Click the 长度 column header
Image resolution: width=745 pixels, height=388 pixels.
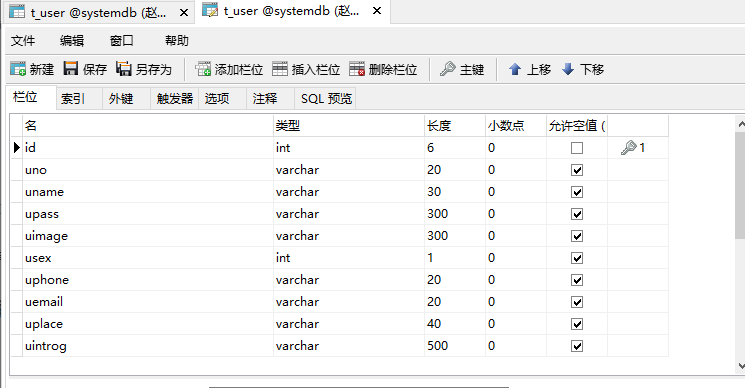(455, 126)
